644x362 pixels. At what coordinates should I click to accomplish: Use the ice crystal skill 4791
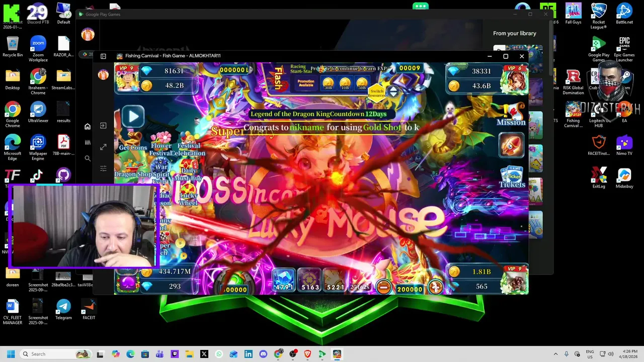pyautogui.click(x=284, y=280)
